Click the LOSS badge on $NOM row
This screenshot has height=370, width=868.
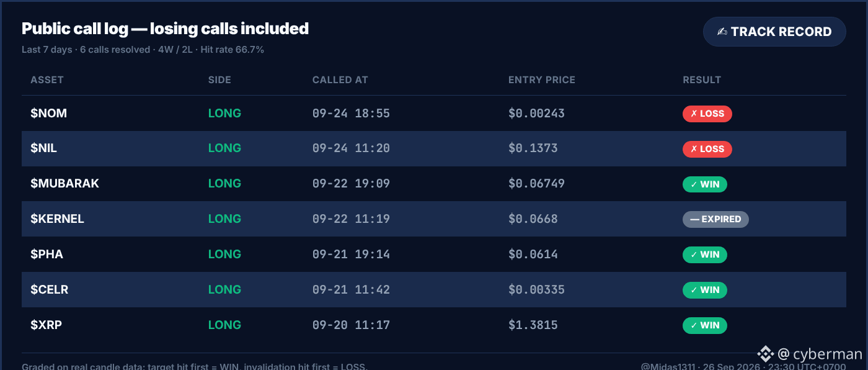click(707, 114)
